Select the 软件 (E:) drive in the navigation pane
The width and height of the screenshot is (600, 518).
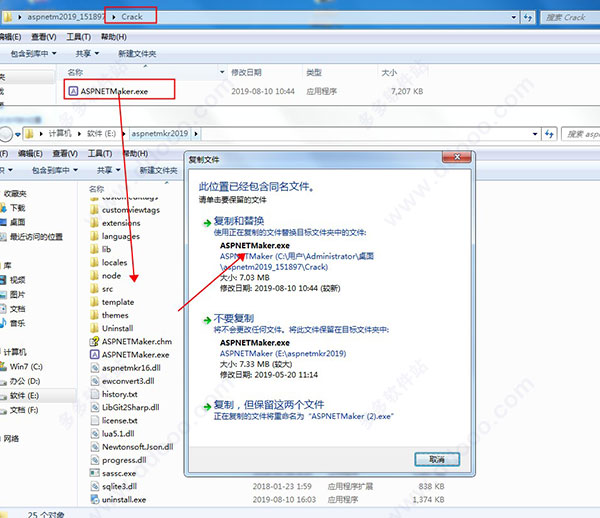pos(24,396)
